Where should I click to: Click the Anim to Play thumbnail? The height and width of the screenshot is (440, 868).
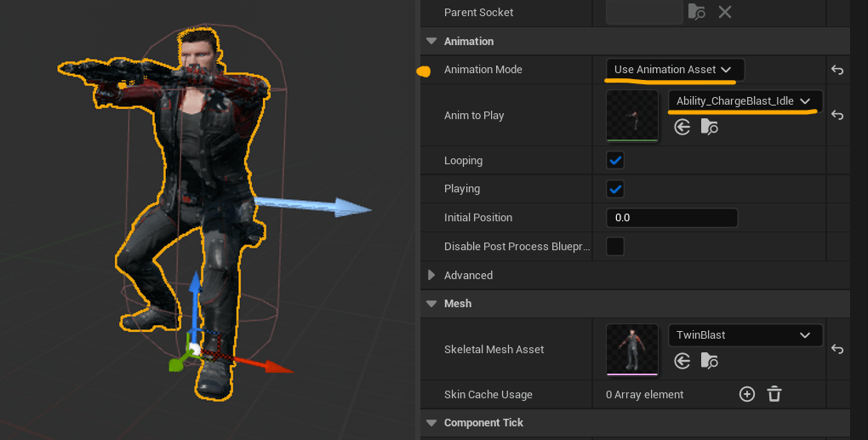(x=631, y=116)
